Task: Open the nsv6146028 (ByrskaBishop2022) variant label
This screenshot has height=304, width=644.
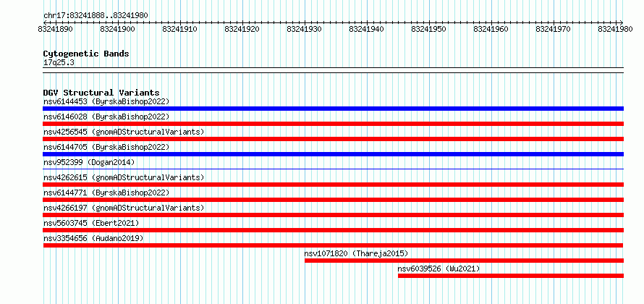Action: (106, 117)
